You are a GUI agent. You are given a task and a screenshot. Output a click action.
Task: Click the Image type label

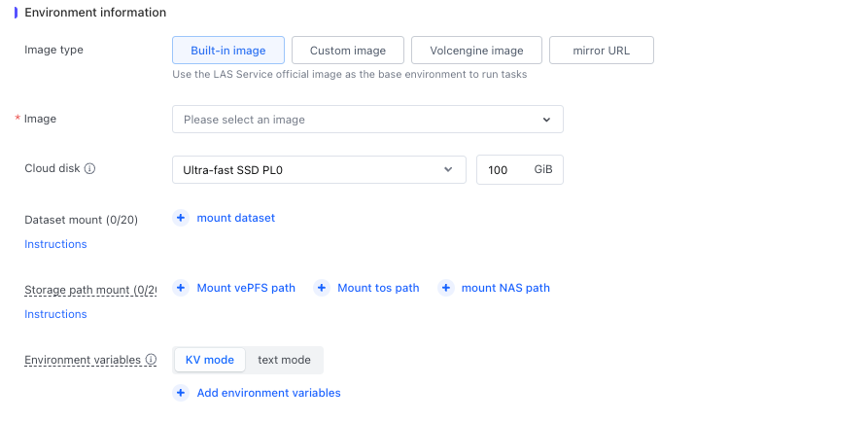click(x=53, y=50)
